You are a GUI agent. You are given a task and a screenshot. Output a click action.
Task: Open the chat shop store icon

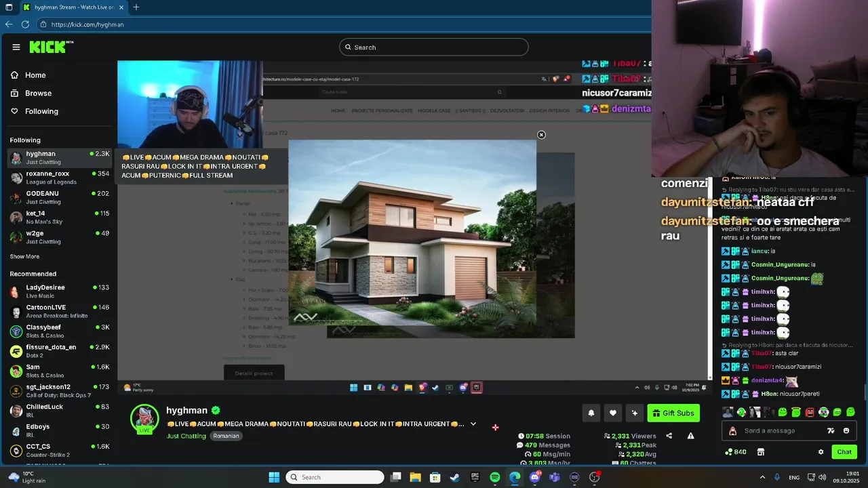[x=761, y=452]
